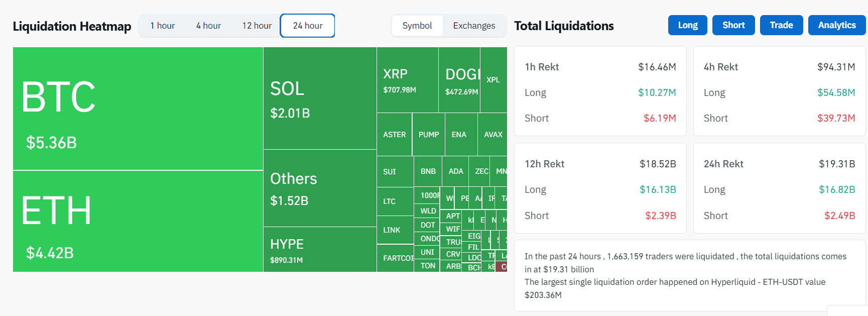Switch heatmap to Exchanges view

[474, 26]
